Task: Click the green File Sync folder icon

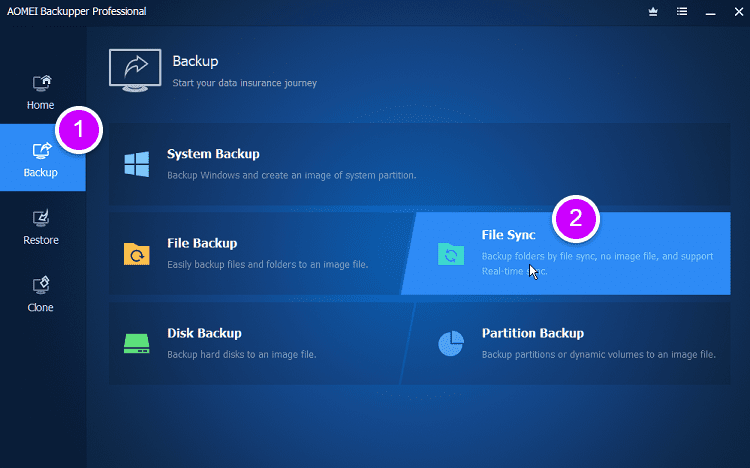Action: [451, 254]
